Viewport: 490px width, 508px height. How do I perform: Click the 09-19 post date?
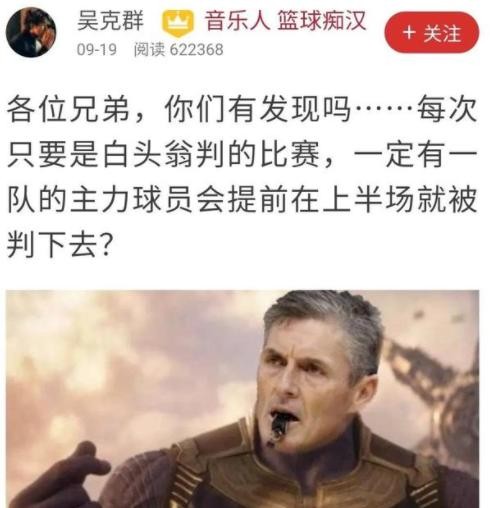click(x=97, y=50)
